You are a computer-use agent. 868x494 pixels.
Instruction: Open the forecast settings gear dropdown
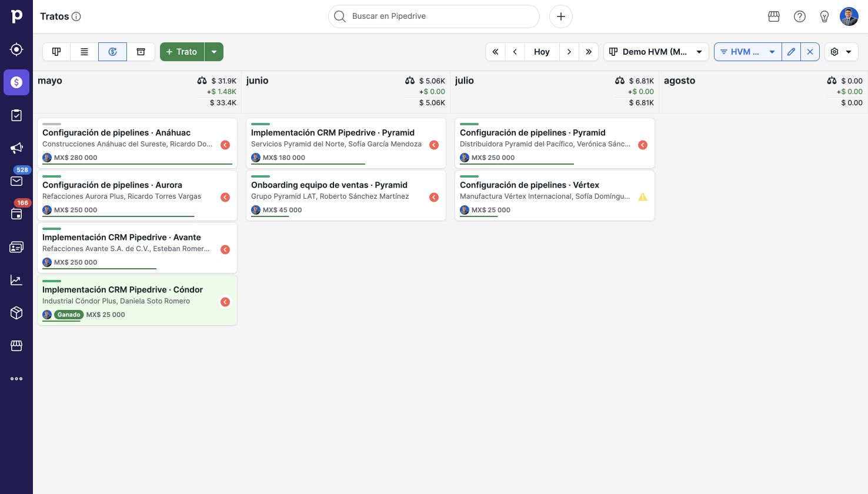[841, 52]
